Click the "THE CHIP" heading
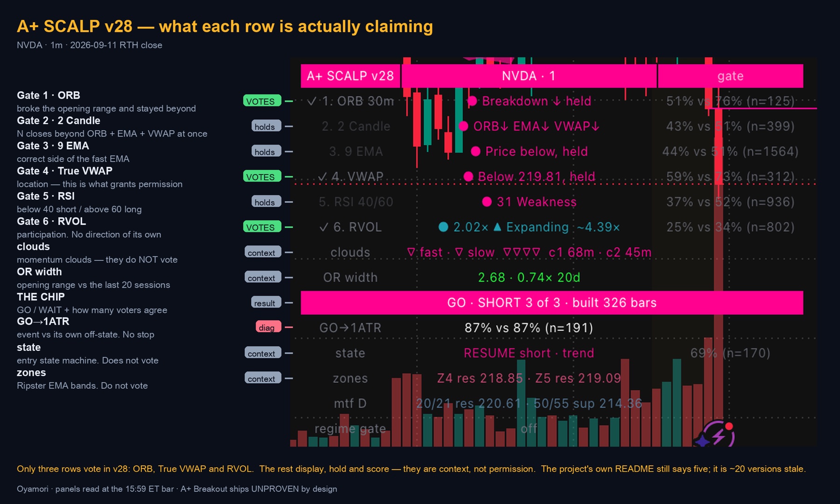Image resolution: width=840 pixels, height=504 pixels. (41, 297)
